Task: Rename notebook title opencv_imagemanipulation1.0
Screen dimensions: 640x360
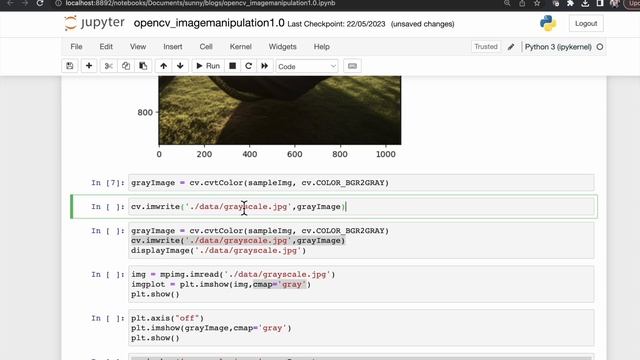Action: 209,23
